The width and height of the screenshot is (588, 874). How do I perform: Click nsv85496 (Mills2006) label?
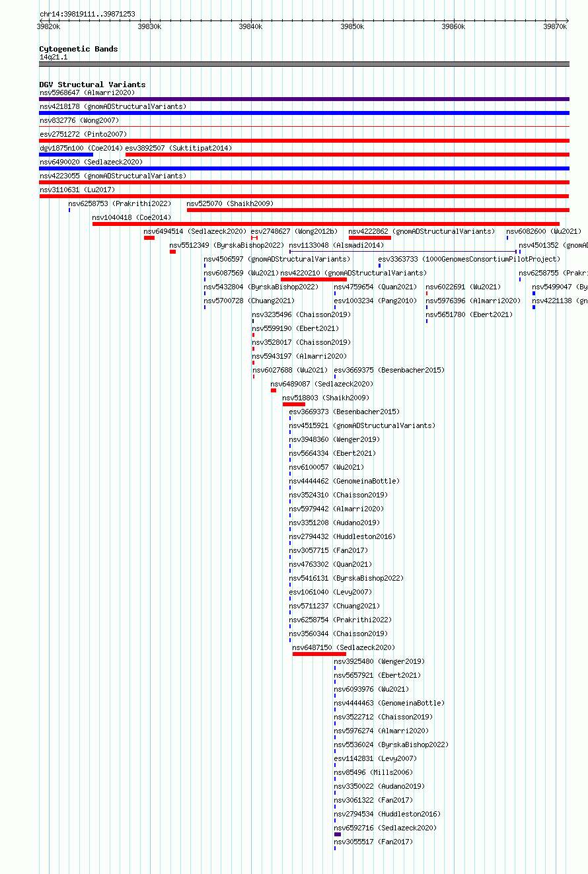tap(373, 772)
